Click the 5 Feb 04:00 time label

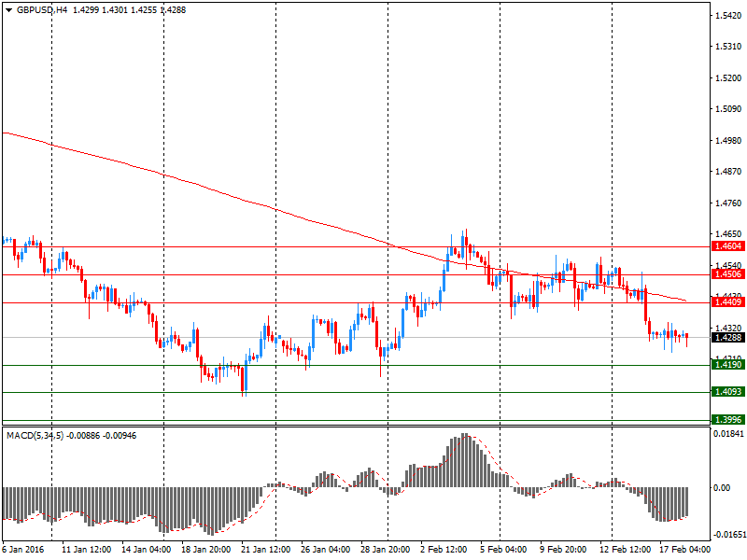tap(503, 550)
